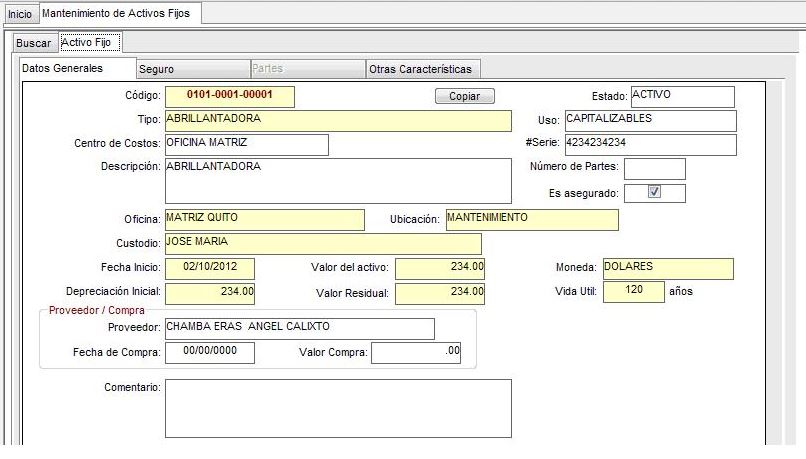Click the Oficina field MATRIZ QUITO
Image resolution: width=806 pixels, height=459 pixels.
click(x=264, y=219)
